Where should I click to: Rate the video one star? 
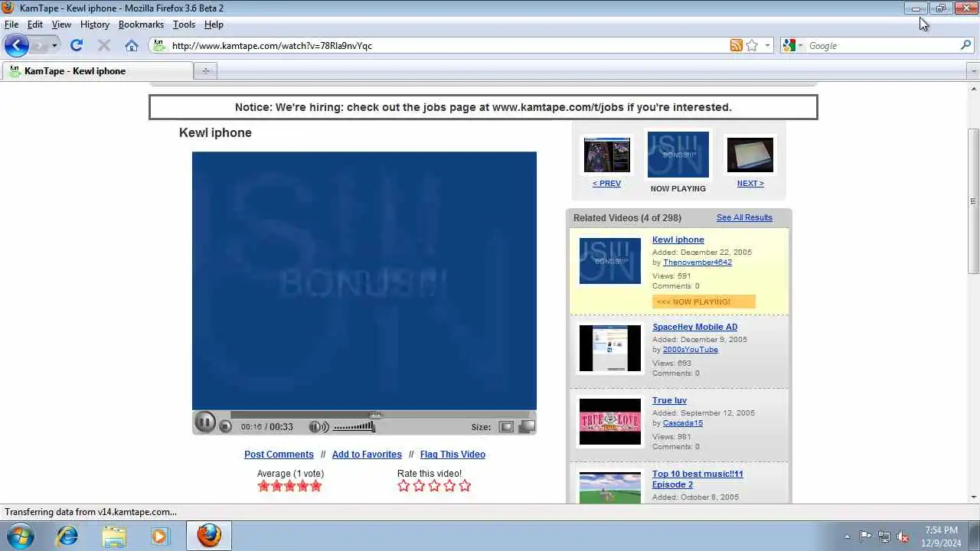403,486
